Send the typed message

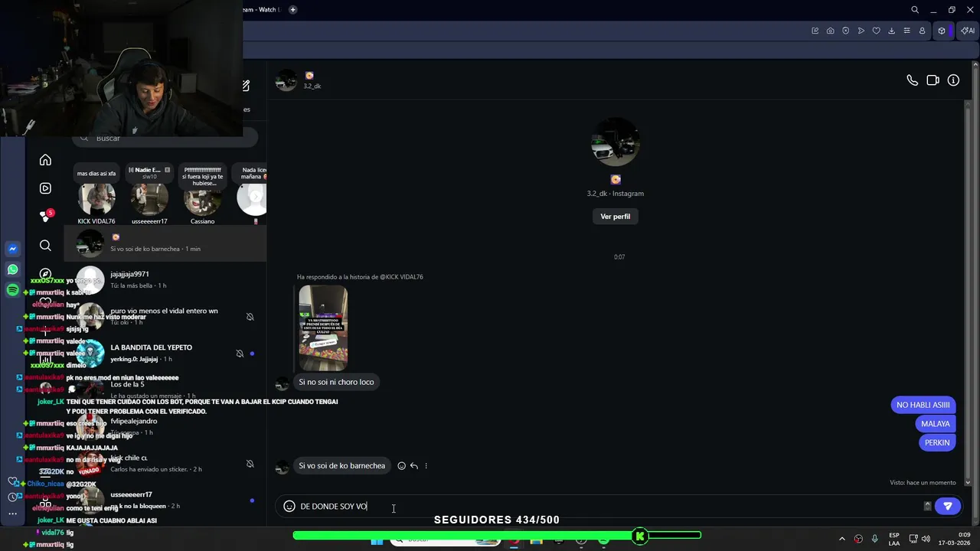[948, 506]
